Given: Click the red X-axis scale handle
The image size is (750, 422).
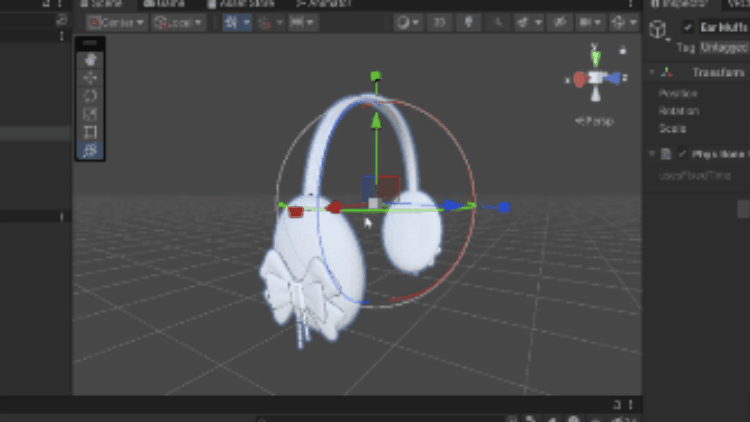Looking at the screenshot, I should pyautogui.click(x=296, y=210).
